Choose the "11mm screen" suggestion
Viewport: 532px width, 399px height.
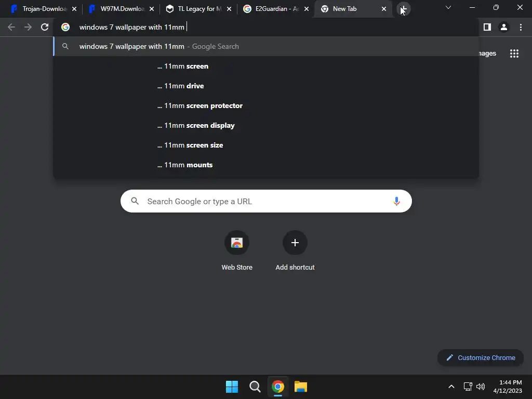(266, 66)
